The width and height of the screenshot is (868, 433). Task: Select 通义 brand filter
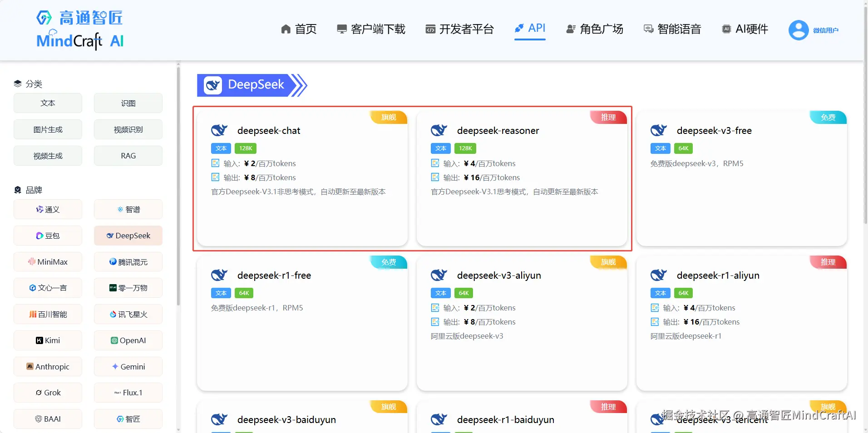coord(48,209)
